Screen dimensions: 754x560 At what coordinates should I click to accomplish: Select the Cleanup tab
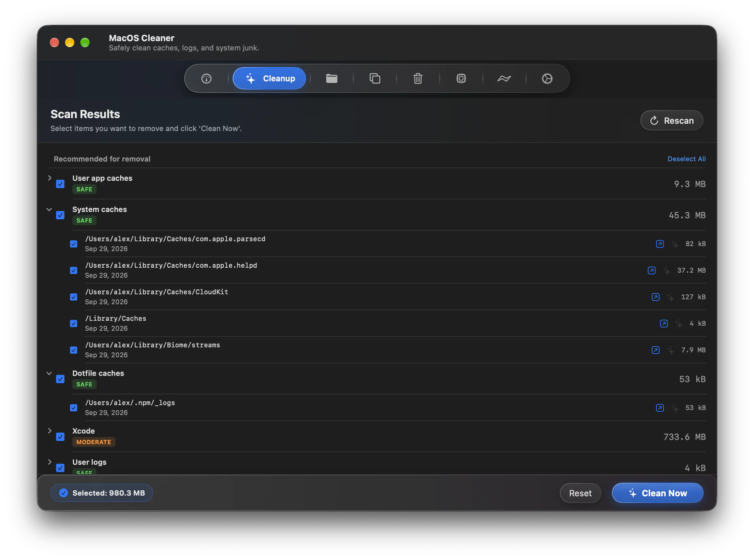point(269,79)
